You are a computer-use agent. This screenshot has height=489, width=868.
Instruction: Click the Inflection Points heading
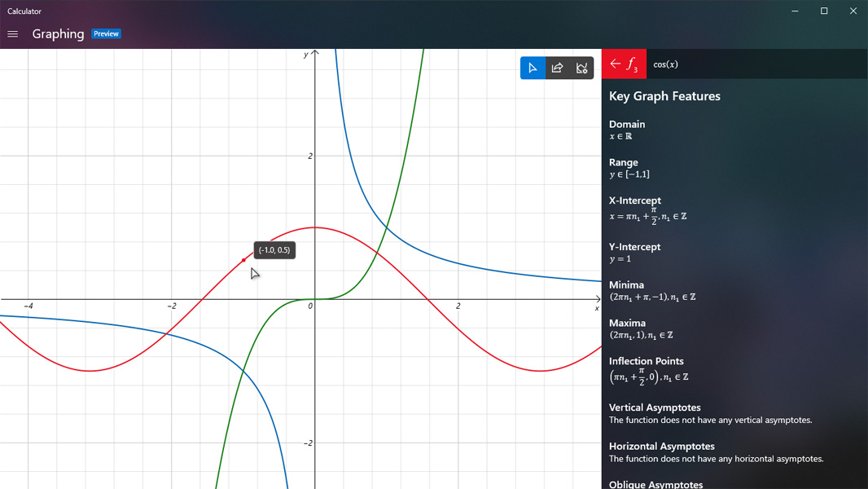646,361
